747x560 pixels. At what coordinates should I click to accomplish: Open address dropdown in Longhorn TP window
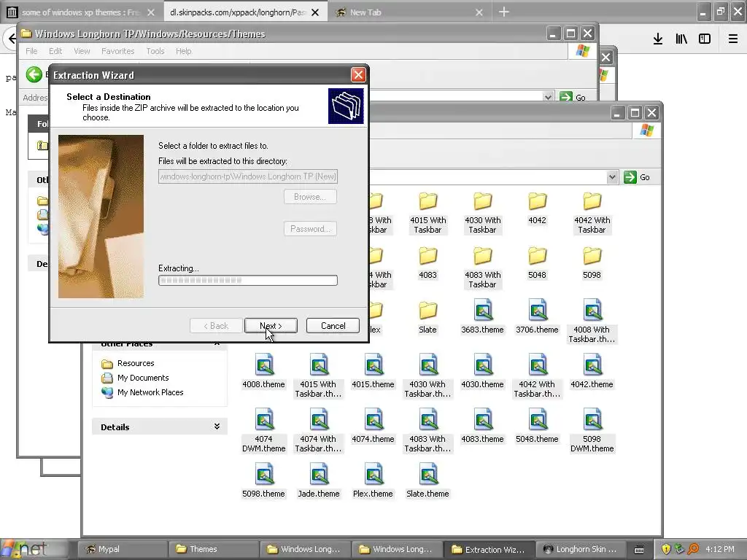click(548, 97)
